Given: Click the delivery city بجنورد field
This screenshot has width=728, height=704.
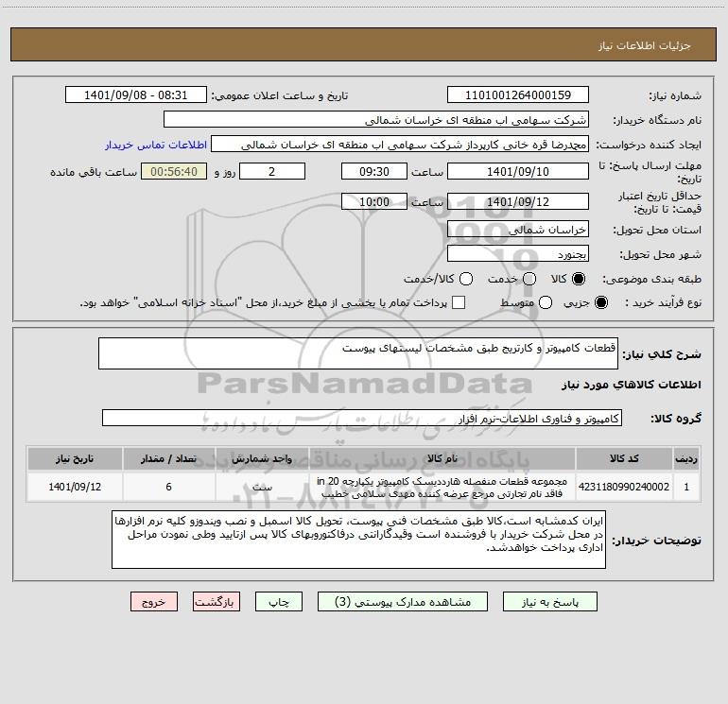Looking at the screenshot, I should [518, 254].
